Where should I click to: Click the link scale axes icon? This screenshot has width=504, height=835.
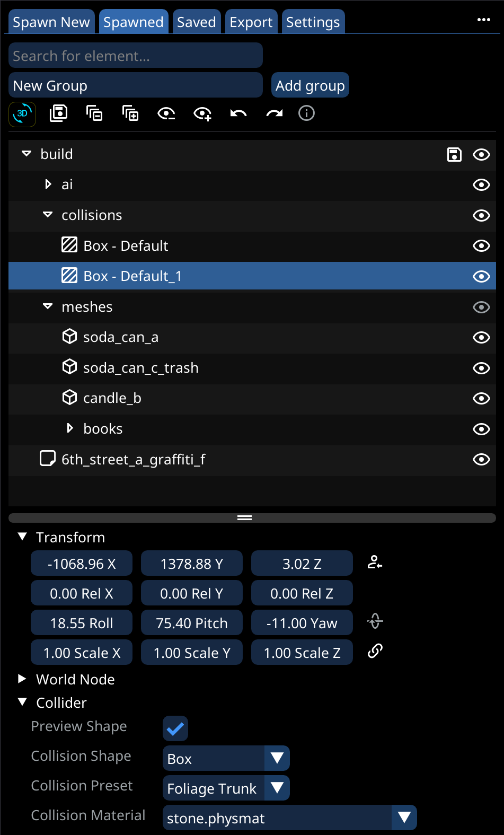[x=375, y=651]
